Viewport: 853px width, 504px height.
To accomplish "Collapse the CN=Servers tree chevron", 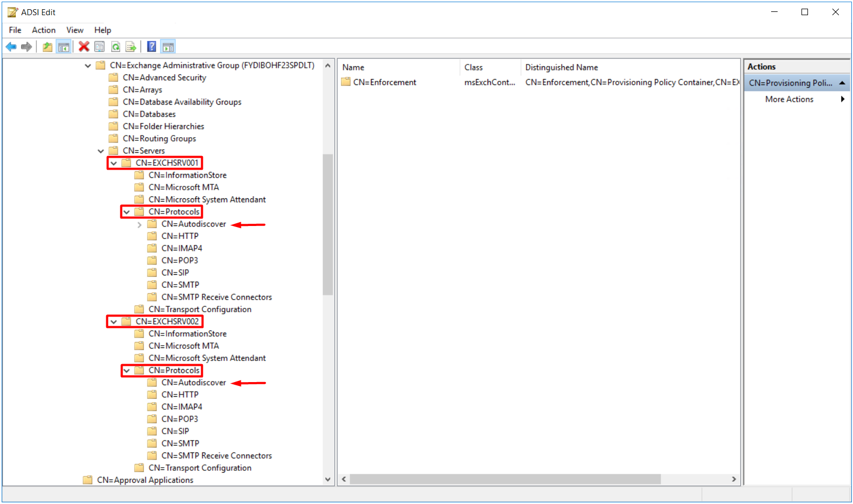I will pyautogui.click(x=101, y=151).
